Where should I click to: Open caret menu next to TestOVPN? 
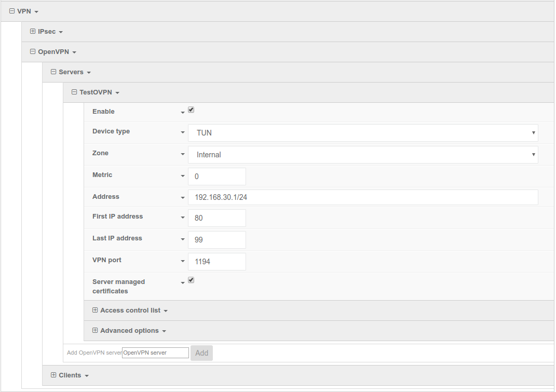point(117,93)
